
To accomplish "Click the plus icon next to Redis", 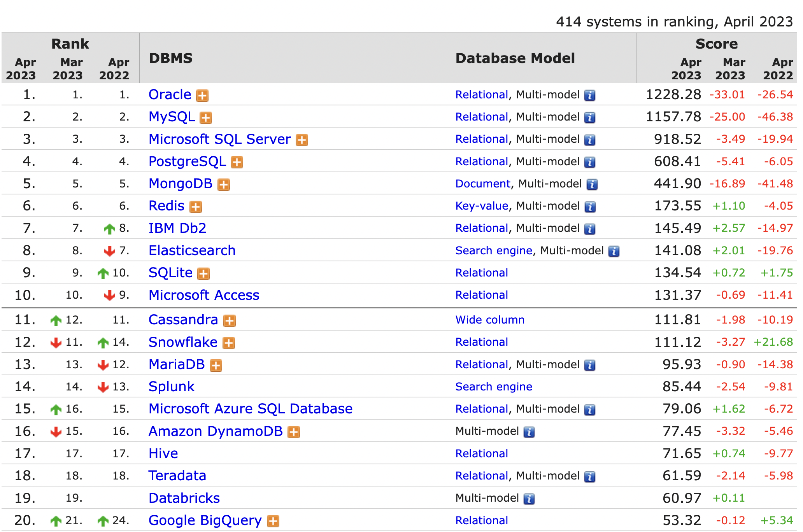I will click(x=195, y=207).
